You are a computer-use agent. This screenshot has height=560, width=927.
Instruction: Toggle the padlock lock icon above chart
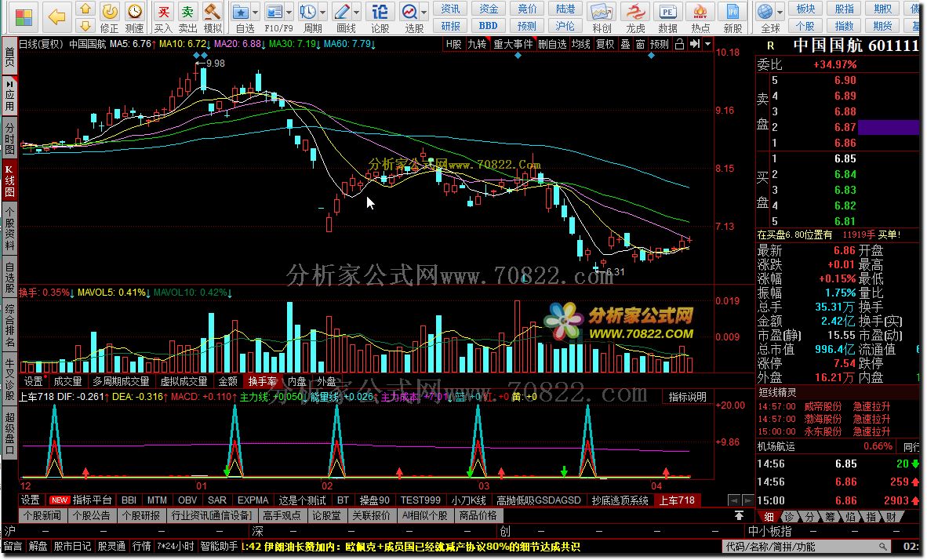click(x=680, y=44)
